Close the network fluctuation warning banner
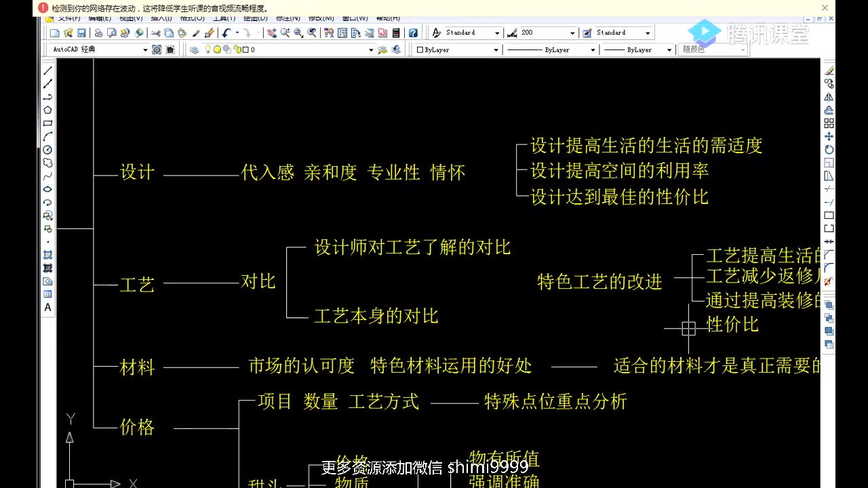 [x=825, y=8]
